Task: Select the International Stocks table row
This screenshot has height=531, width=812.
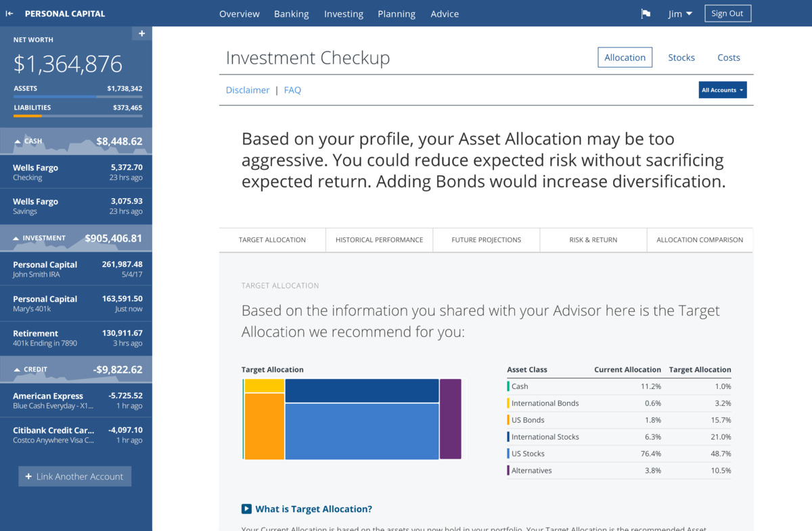Action: (x=619, y=437)
